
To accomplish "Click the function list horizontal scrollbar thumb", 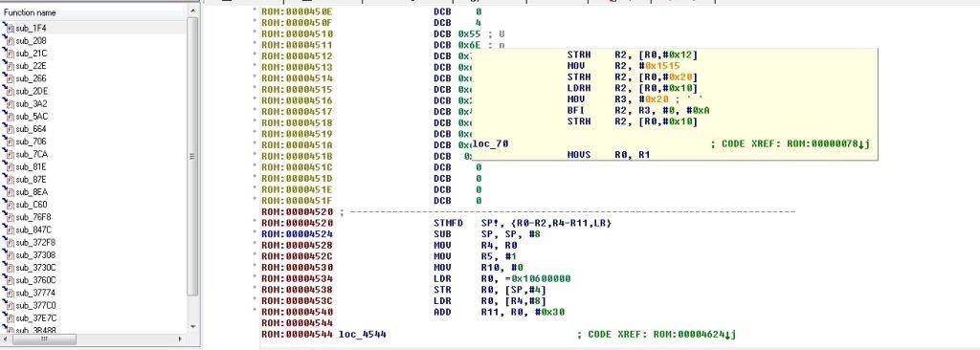I will (x=44, y=339).
